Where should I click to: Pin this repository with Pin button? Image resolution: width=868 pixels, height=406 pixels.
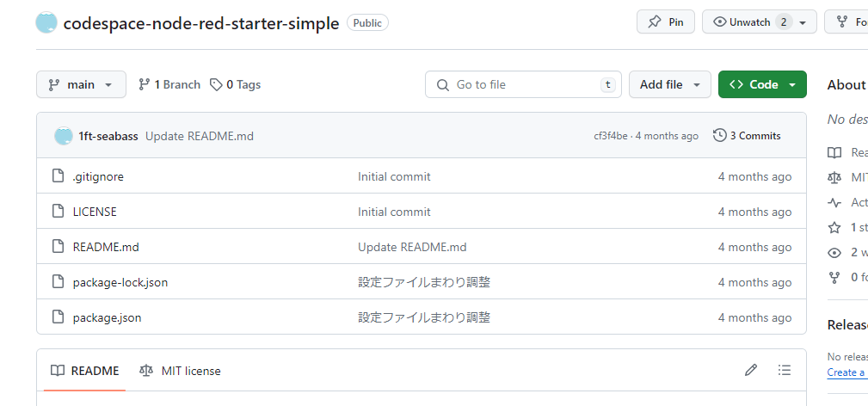click(x=666, y=22)
